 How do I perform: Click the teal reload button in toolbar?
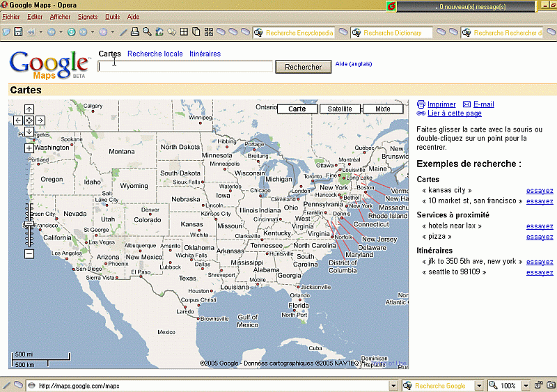pos(72,32)
